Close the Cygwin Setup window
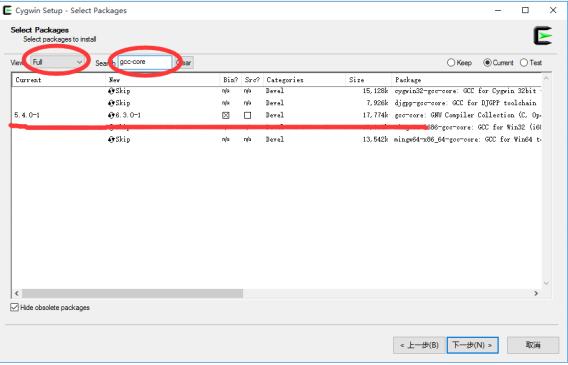Screen dimensions: 568x365 [553, 10]
